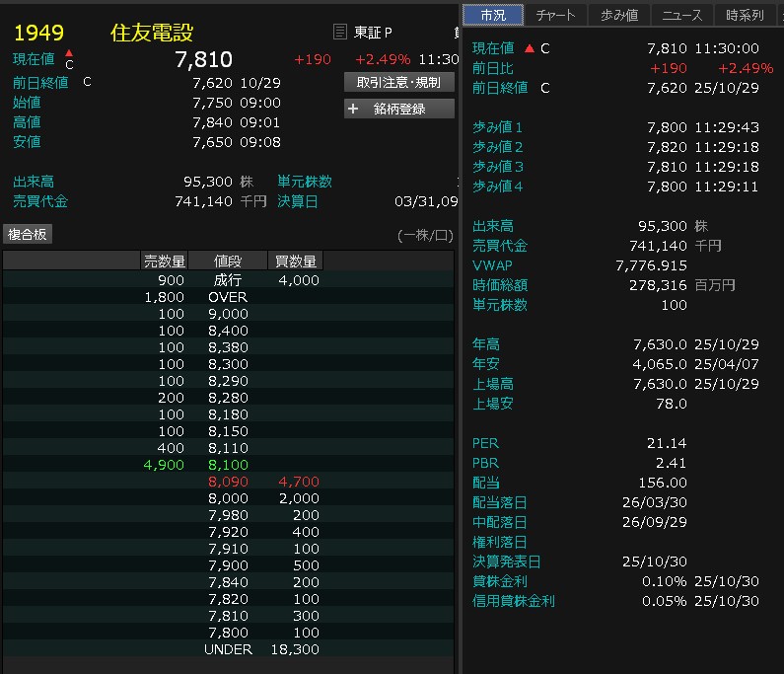Screen dimensions: 784x674
Task: Switch to the 時系列 tab
Action: pyautogui.click(x=745, y=15)
